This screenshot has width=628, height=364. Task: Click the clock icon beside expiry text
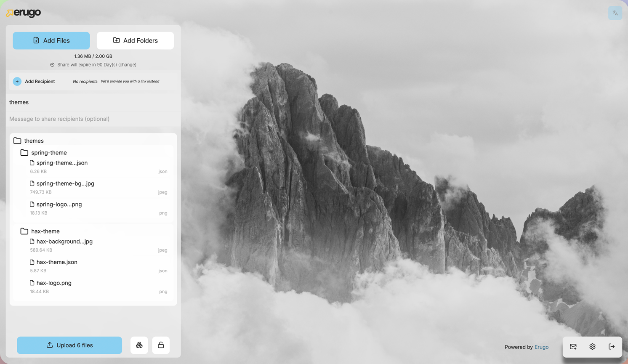pyautogui.click(x=53, y=65)
